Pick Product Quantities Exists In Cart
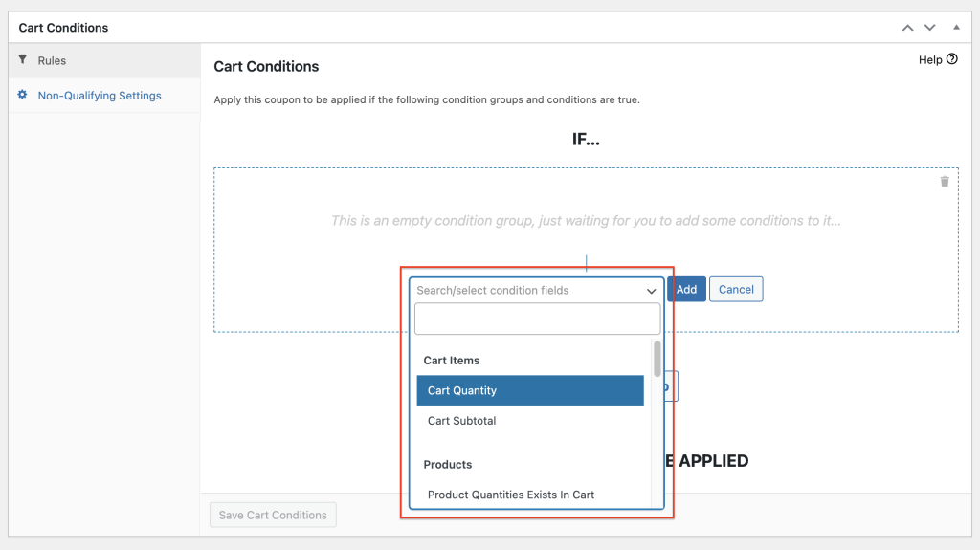Image resolution: width=980 pixels, height=550 pixels. pyautogui.click(x=511, y=495)
